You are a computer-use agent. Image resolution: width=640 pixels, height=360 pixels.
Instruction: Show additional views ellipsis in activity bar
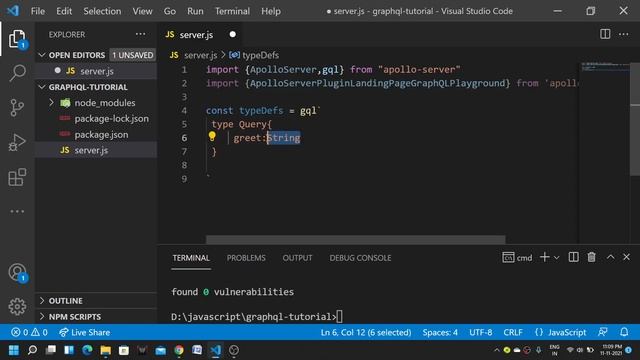[17, 211]
